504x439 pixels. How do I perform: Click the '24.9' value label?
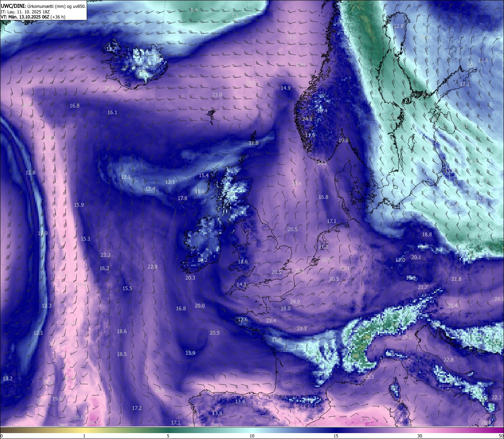[x=295, y=302]
